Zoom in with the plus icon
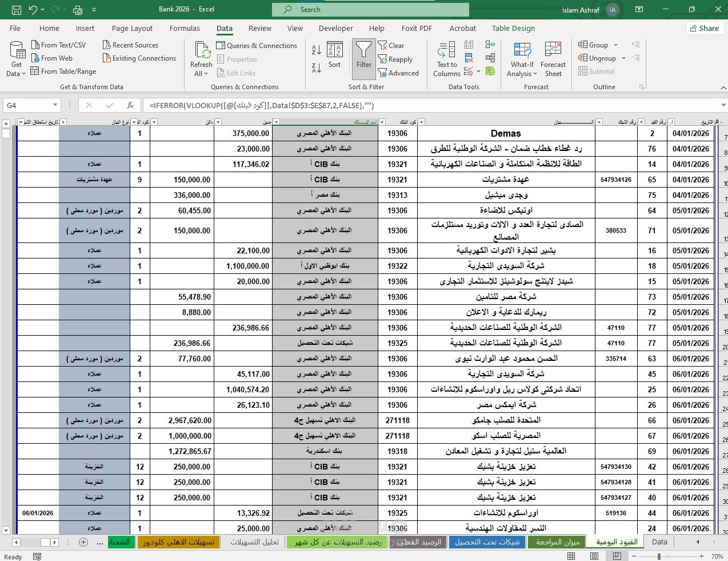 tap(702, 556)
